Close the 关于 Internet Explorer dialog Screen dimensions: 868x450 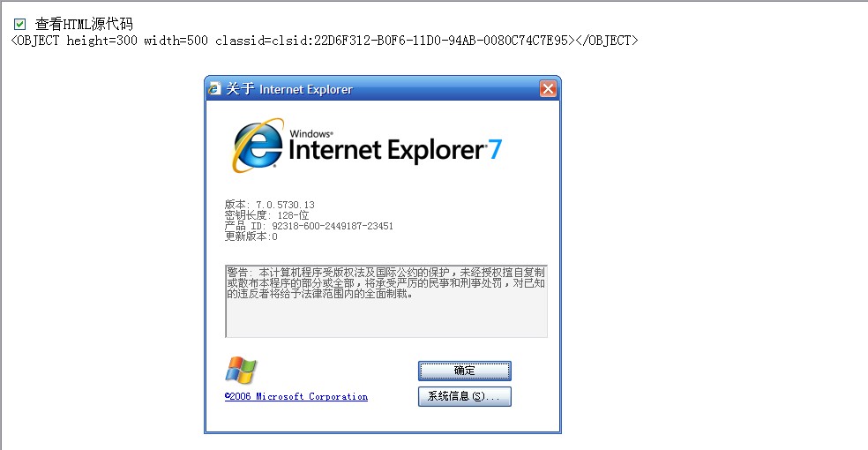pyautogui.click(x=548, y=88)
